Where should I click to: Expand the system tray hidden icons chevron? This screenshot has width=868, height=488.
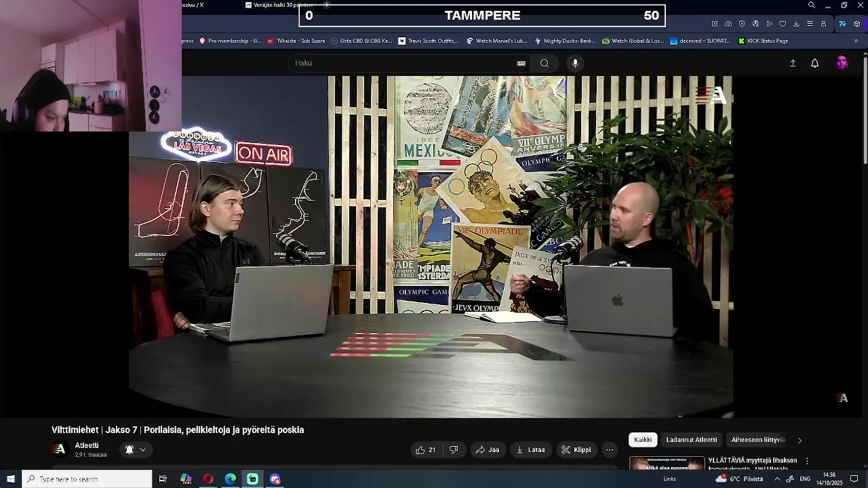click(777, 479)
